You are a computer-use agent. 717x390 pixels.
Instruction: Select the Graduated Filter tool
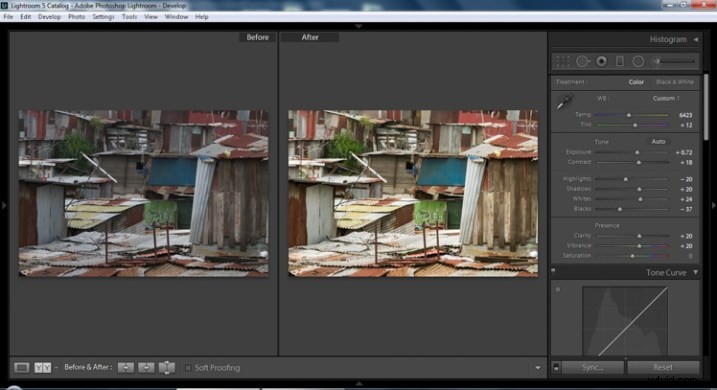coord(620,61)
